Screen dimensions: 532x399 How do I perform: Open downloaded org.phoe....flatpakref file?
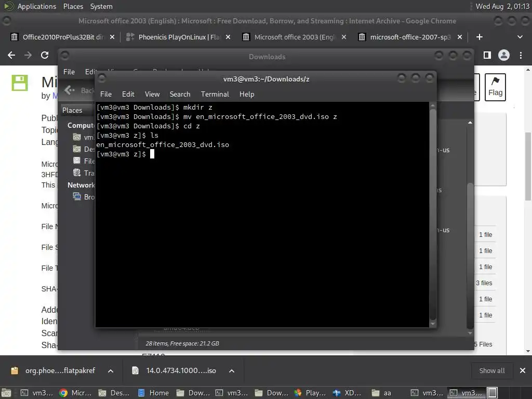point(54,370)
